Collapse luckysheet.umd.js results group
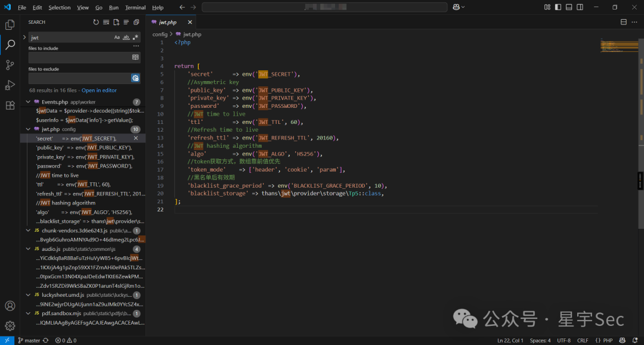The height and width of the screenshot is (345, 644). click(x=28, y=295)
